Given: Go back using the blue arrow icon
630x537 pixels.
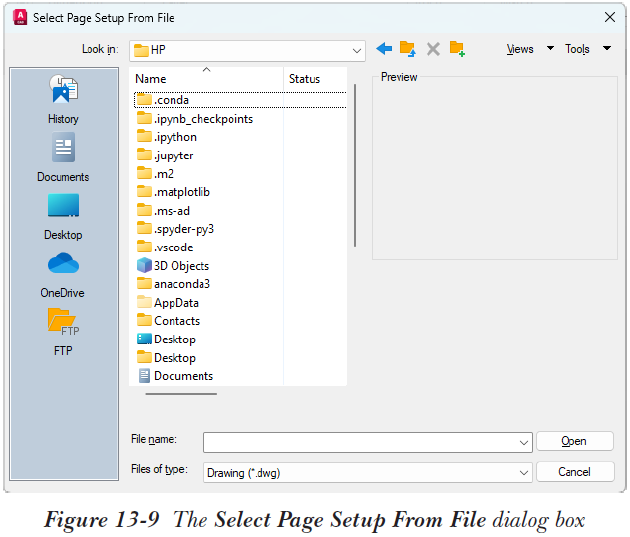Looking at the screenshot, I should pyautogui.click(x=384, y=49).
